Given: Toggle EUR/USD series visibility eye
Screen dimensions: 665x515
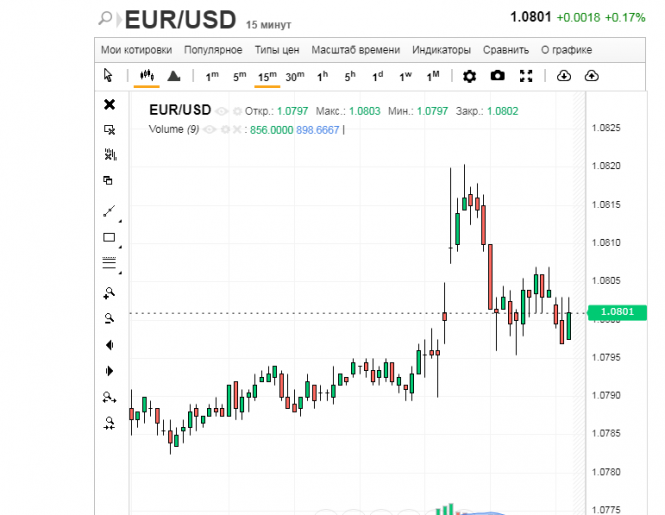Looking at the screenshot, I should click(221, 112).
